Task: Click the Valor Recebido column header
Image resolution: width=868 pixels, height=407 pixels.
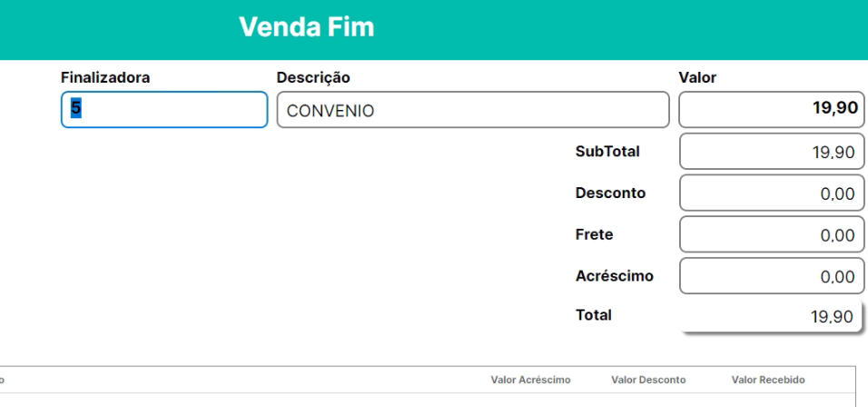Action: [767, 380]
